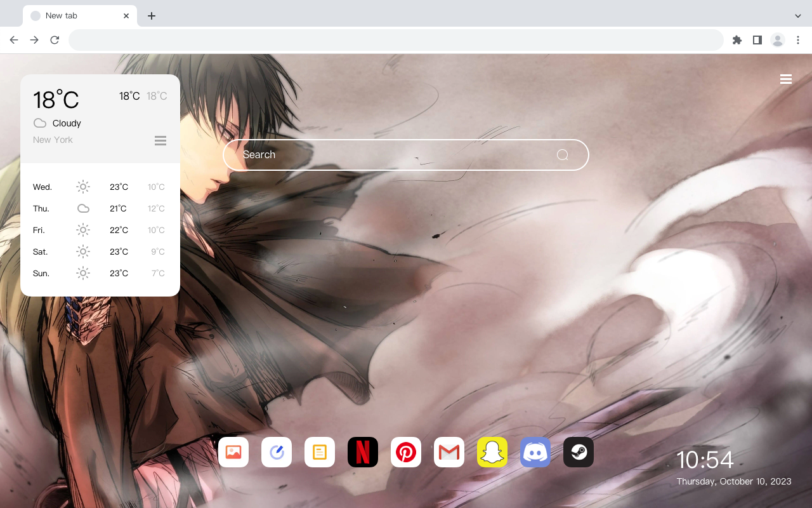This screenshot has width=812, height=508.
Task: Click Saturday's 9°C low temperature
Action: pos(158,251)
